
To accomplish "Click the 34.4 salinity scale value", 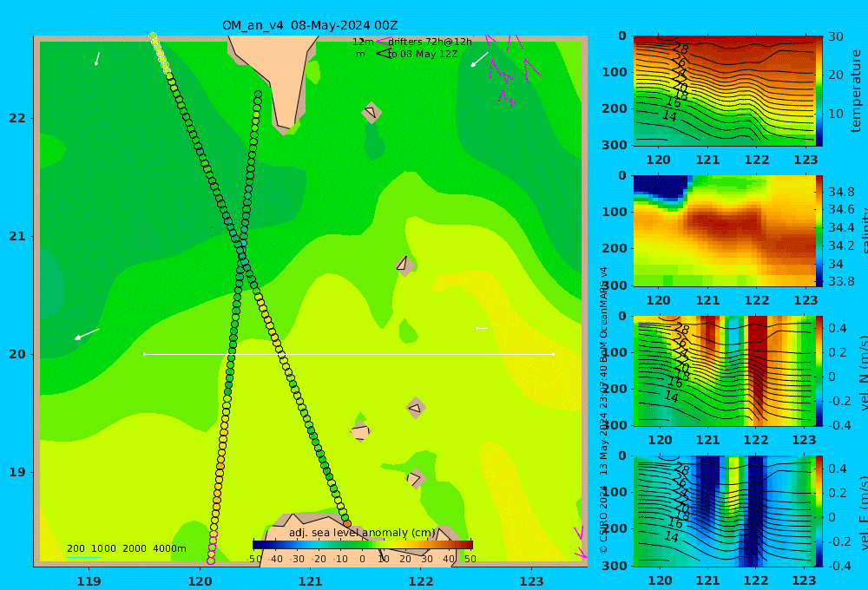I will pyautogui.click(x=841, y=227).
